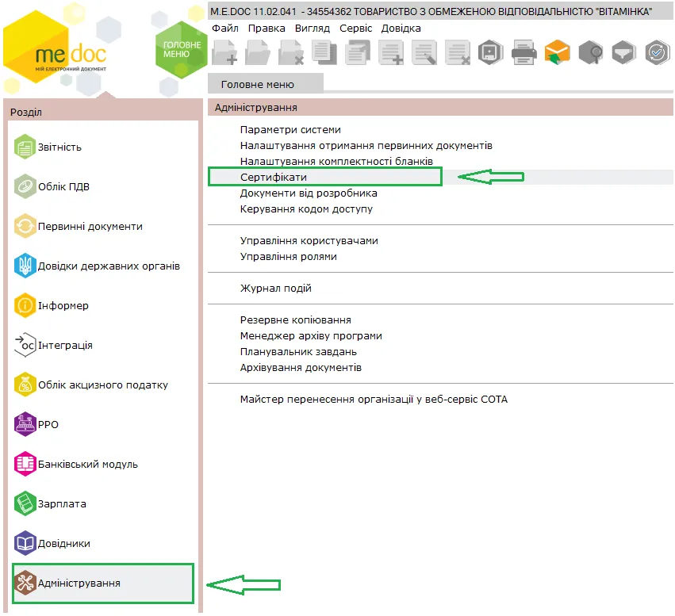Select the Облік ПДВ section label
The width and height of the screenshot is (675, 616).
(63, 186)
